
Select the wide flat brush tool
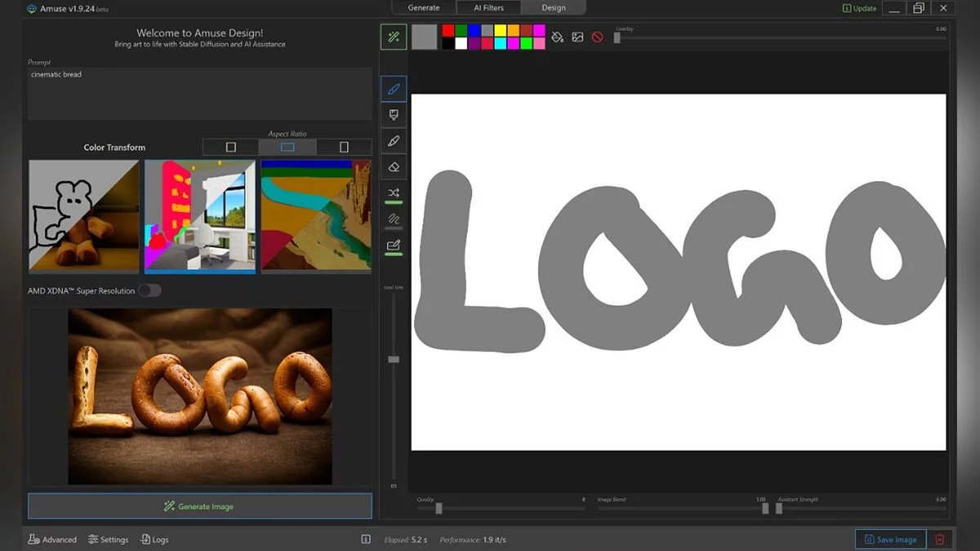click(394, 115)
